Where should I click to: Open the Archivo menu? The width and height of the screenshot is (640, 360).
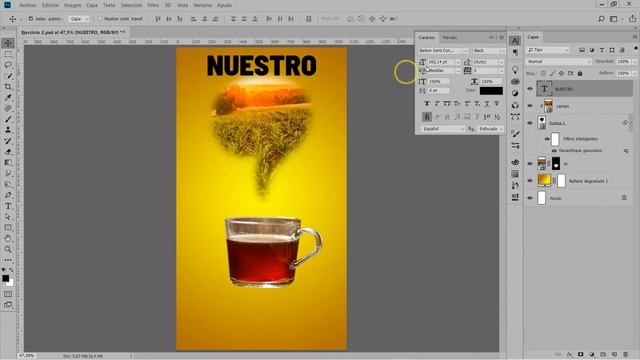click(28, 5)
